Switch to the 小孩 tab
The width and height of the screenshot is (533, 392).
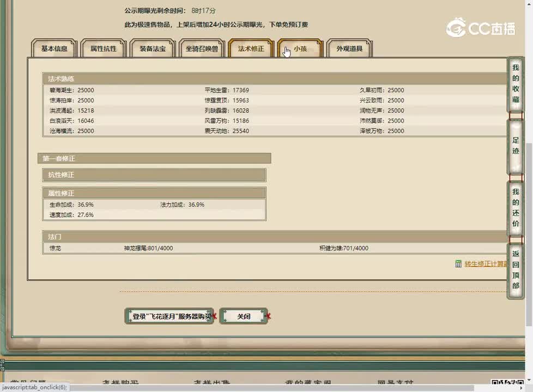300,48
